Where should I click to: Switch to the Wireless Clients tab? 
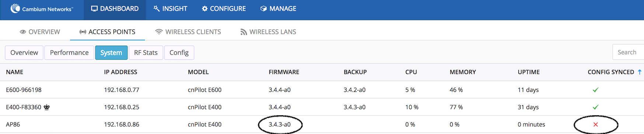(x=188, y=32)
